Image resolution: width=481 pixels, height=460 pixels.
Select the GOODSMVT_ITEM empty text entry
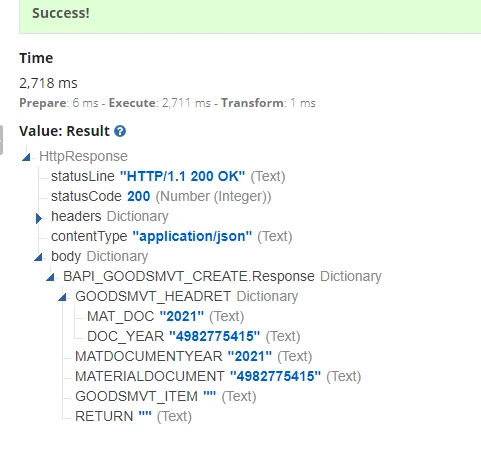click(166, 396)
